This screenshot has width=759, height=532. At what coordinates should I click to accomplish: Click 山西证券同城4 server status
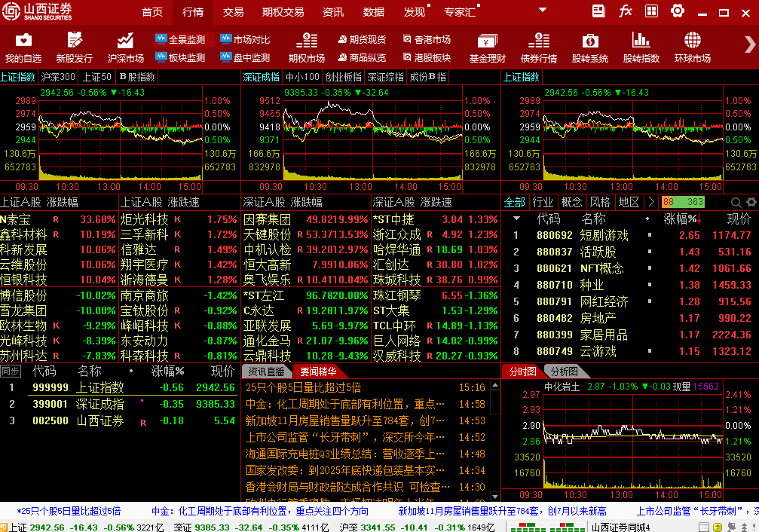pos(620,527)
